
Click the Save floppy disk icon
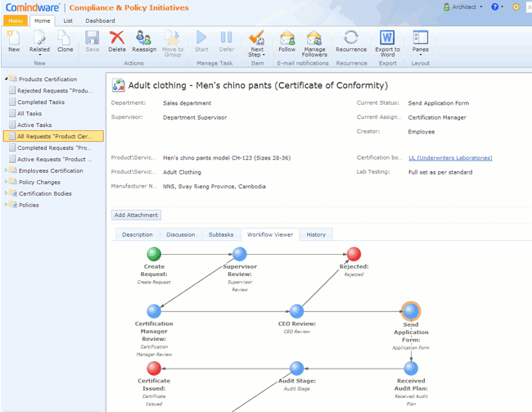click(x=92, y=38)
